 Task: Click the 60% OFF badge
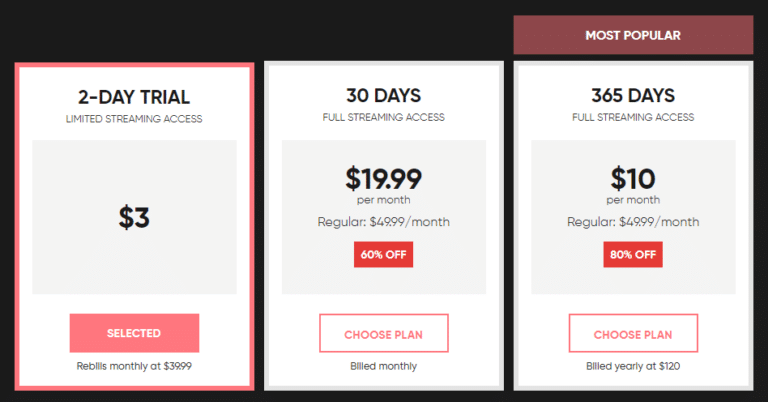click(383, 254)
